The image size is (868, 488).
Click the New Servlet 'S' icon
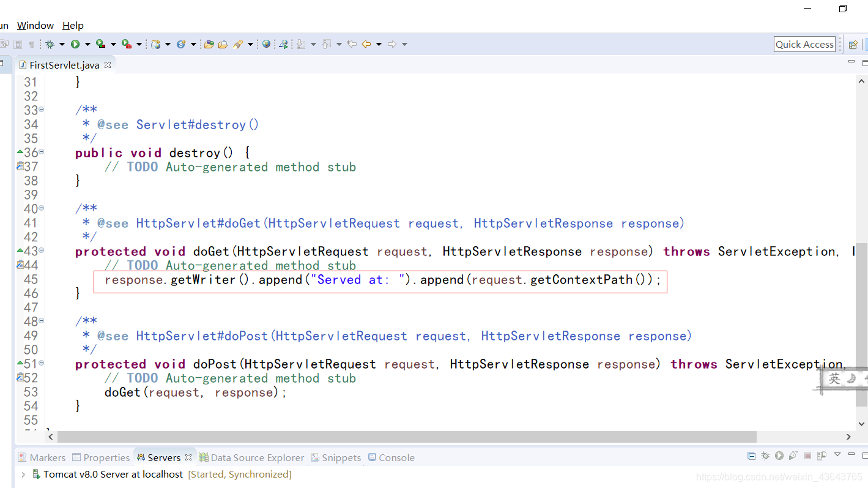[181, 44]
